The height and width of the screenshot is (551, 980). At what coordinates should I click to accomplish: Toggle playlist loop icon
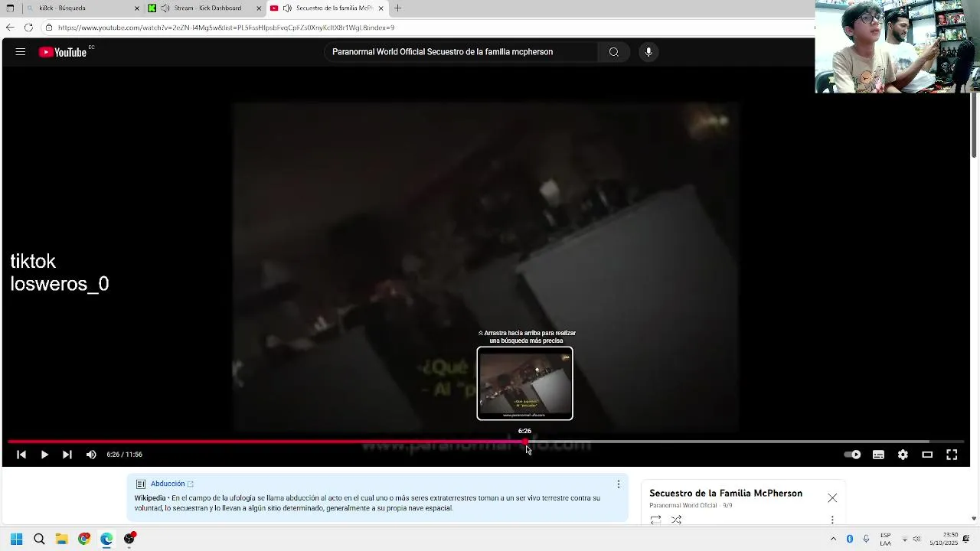tap(655, 520)
